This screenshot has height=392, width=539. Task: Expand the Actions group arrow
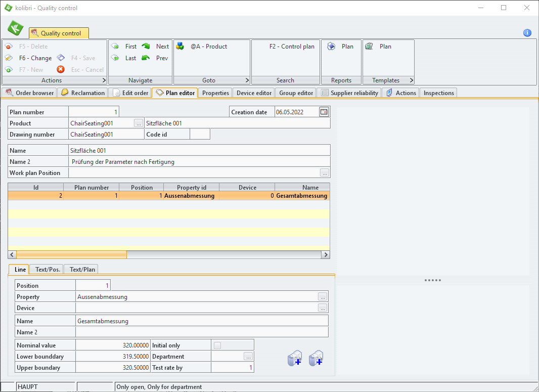[104, 80]
